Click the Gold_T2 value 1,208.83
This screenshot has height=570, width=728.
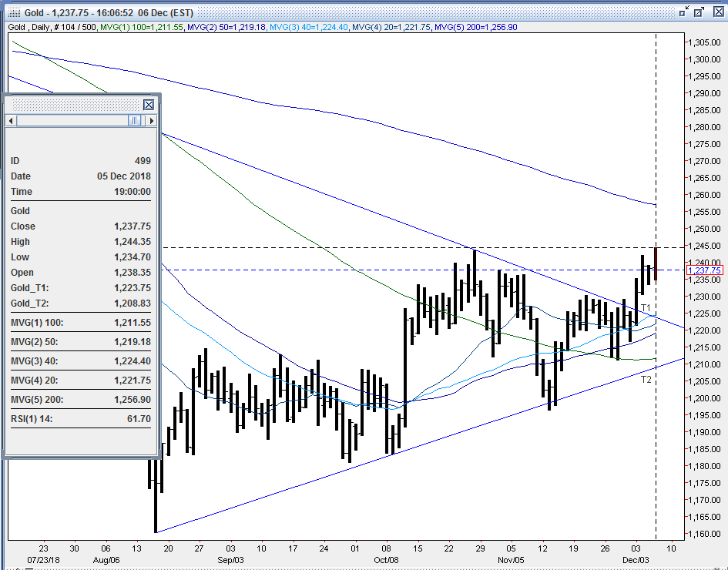[x=133, y=303]
